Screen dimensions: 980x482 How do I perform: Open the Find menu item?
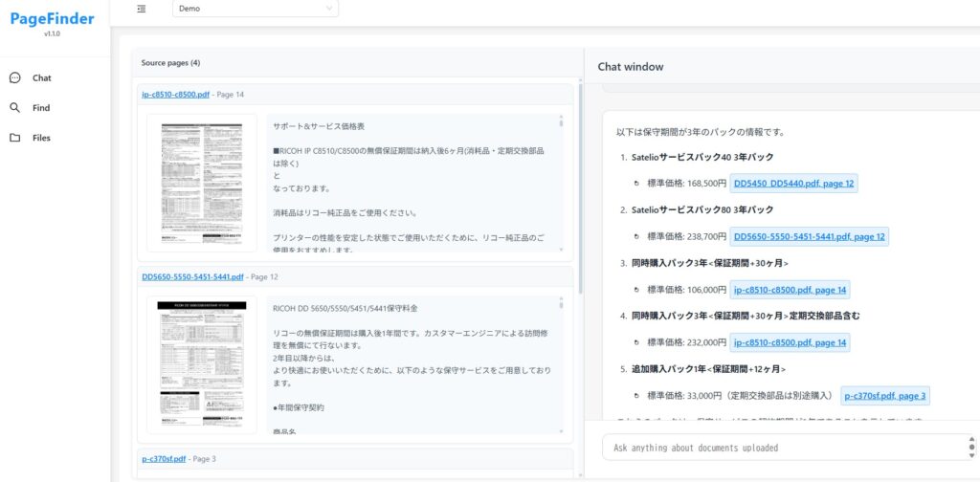point(41,108)
